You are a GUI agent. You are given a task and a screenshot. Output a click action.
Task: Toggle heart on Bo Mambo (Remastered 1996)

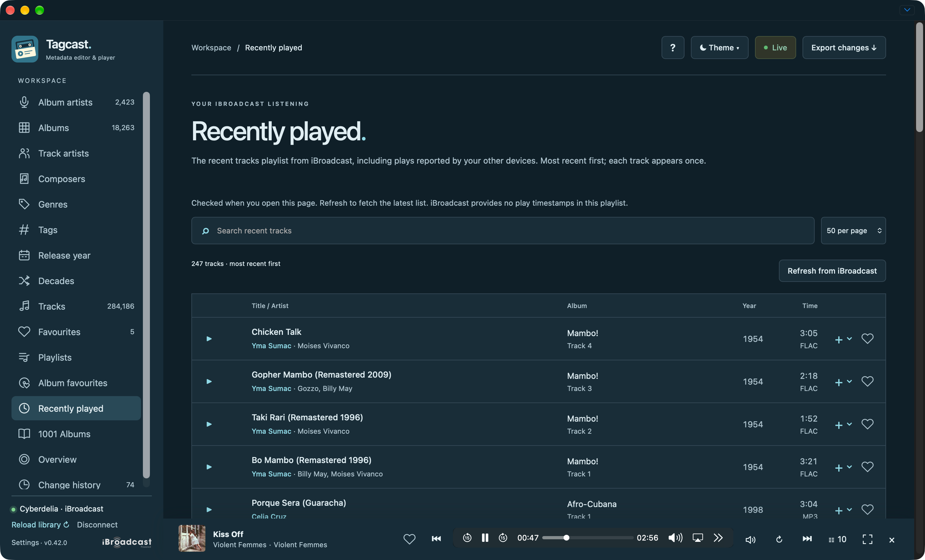click(867, 467)
